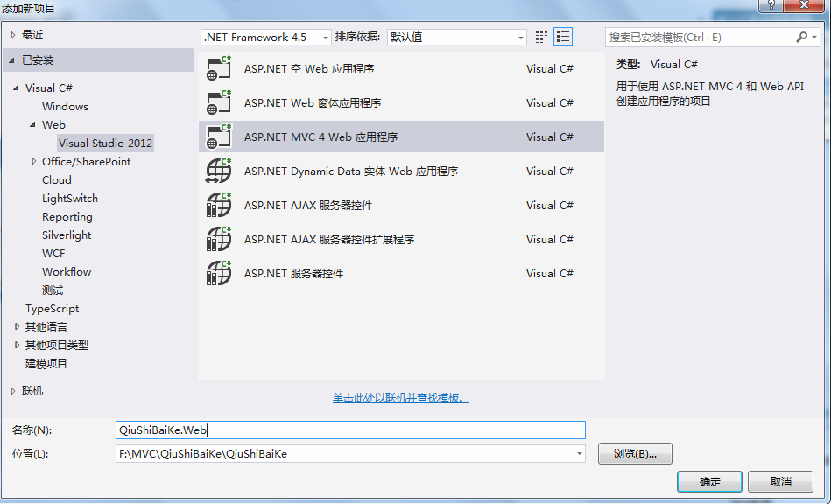
Task: Click the search magnifier icon
Action: click(802, 37)
